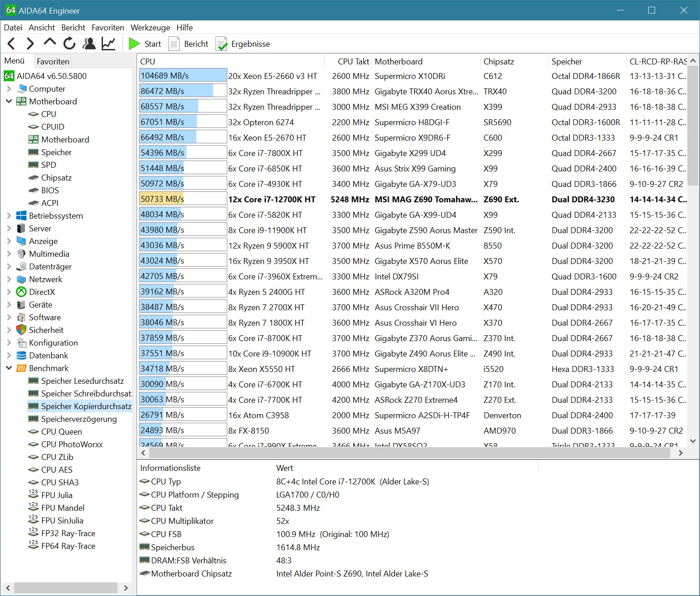
Task: Open the Ansicht menu
Action: [x=42, y=27]
